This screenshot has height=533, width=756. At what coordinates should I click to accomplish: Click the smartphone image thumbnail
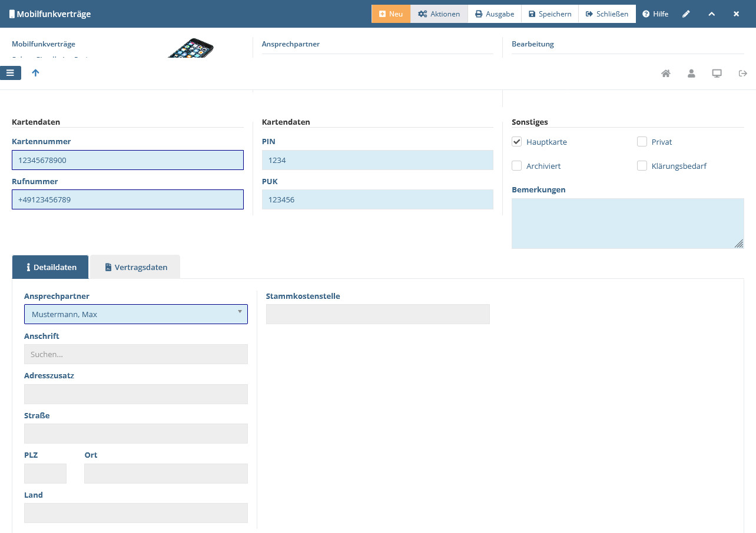tap(191, 48)
